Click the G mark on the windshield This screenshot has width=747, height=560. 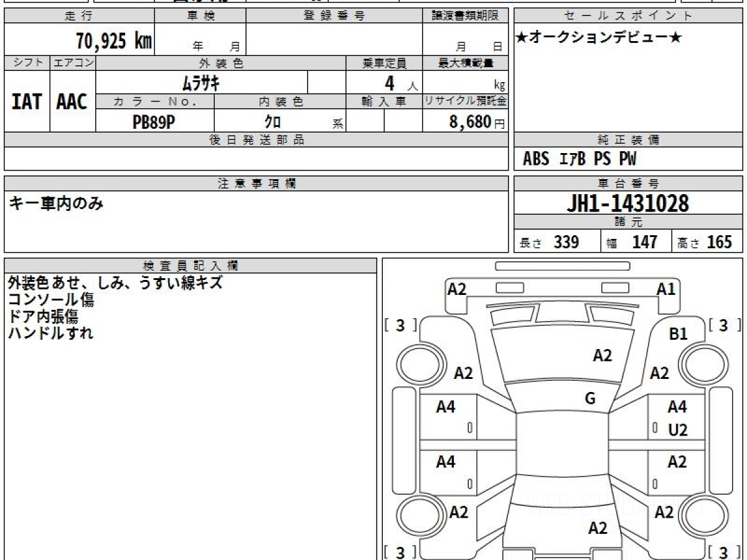pos(590,399)
